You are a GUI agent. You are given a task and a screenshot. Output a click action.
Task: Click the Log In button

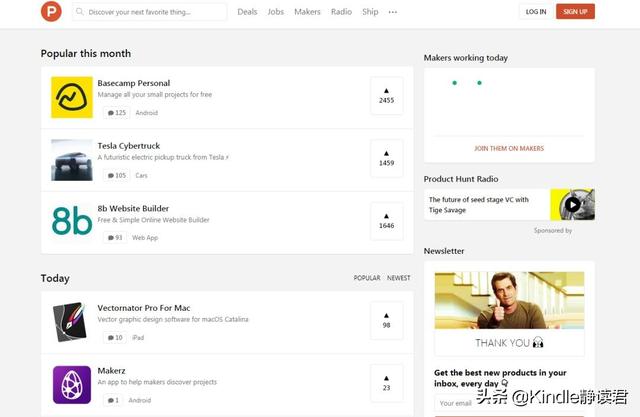pos(536,12)
